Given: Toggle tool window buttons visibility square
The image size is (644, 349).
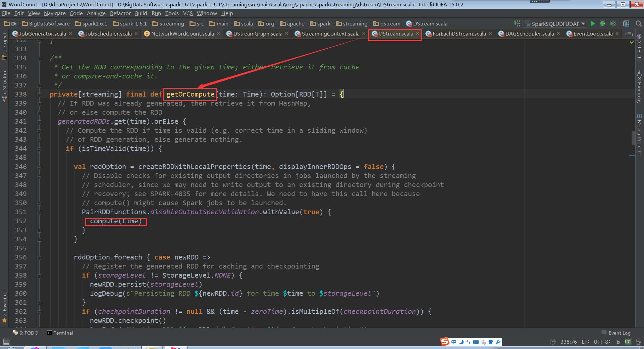Looking at the screenshot, I should coord(6,342).
